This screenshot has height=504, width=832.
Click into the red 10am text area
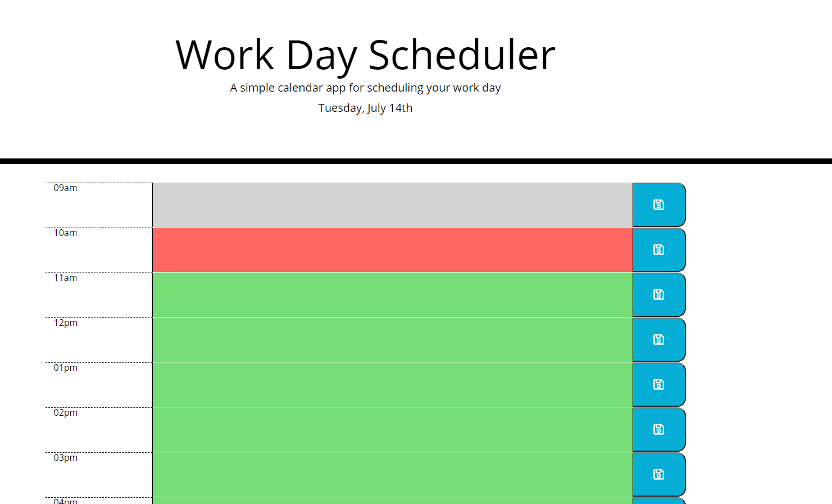[392, 250]
